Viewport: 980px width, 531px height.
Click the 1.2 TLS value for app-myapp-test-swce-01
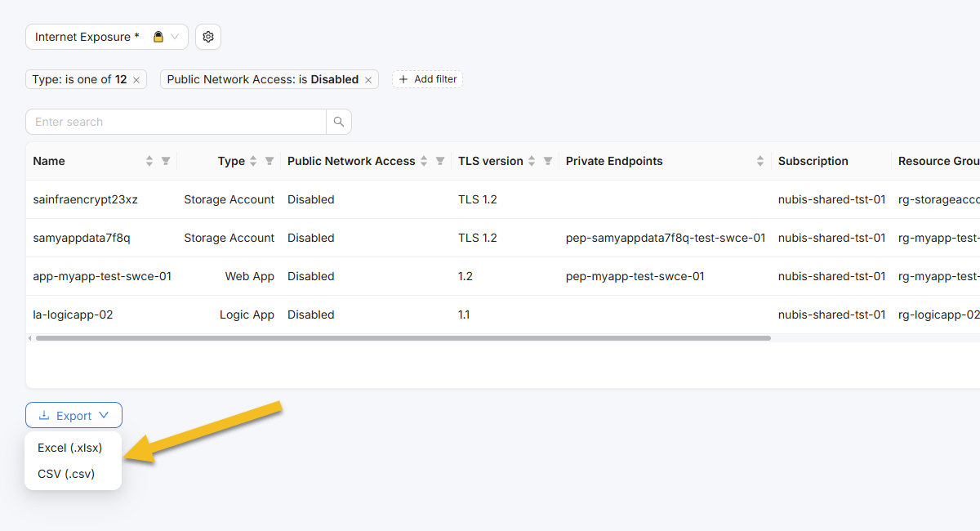pyautogui.click(x=465, y=276)
